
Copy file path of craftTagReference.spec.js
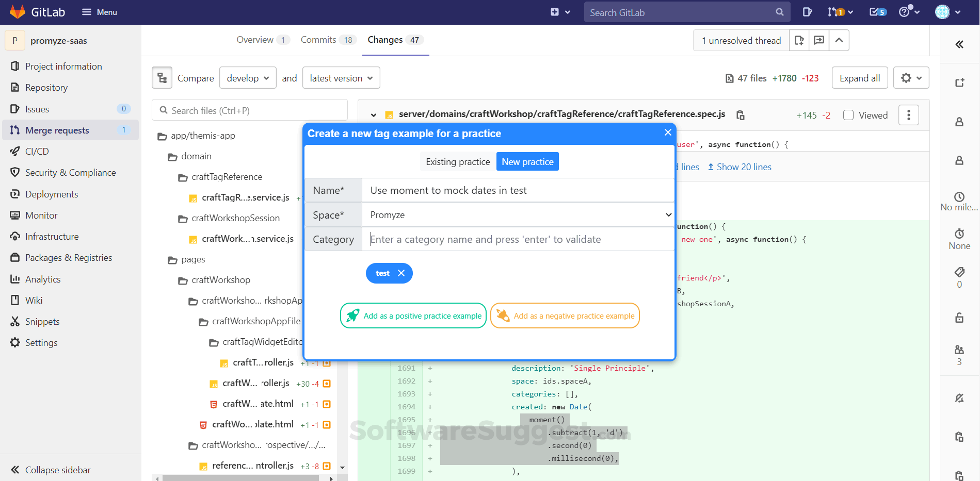[x=740, y=115]
